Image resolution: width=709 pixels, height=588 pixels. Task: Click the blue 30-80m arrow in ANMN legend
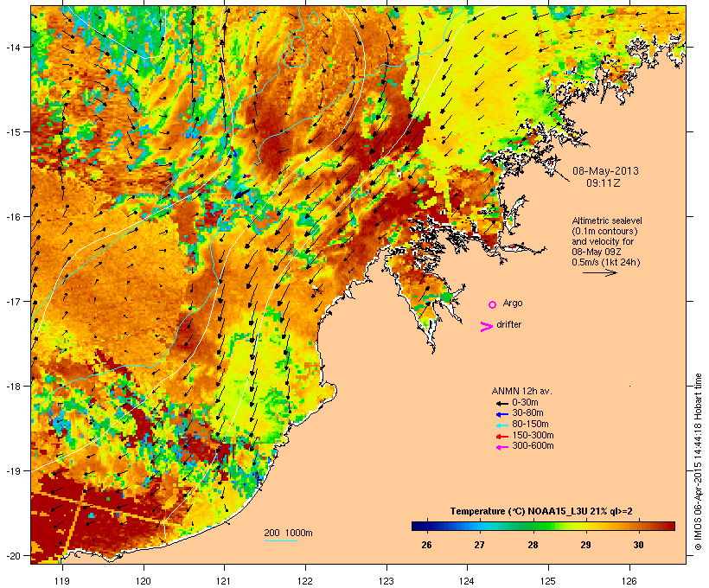coord(501,414)
